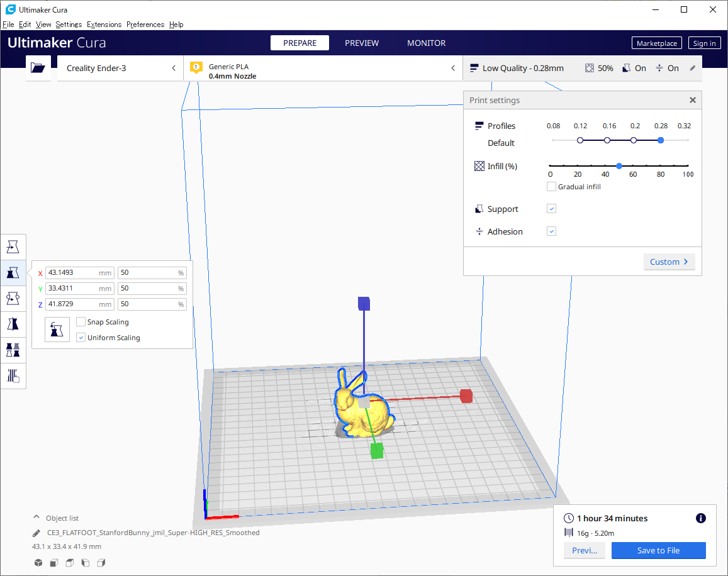Uncheck the Adhesion checkbox
Viewport: 728px width, 576px height.
[x=552, y=231]
